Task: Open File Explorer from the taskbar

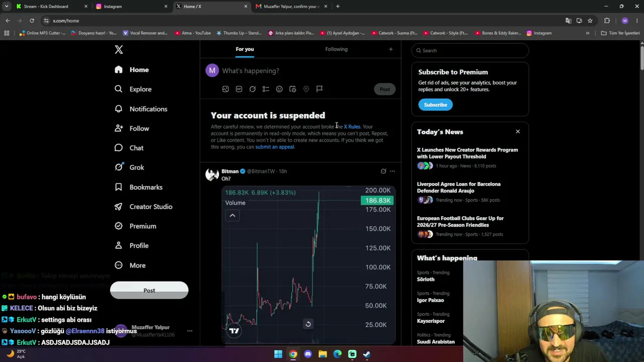Action: pos(323,354)
